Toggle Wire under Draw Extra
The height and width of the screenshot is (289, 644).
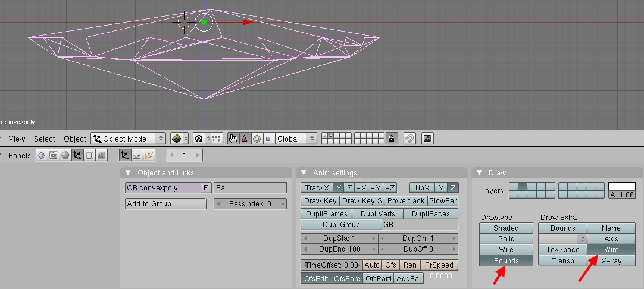pyautogui.click(x=611, y=249)
